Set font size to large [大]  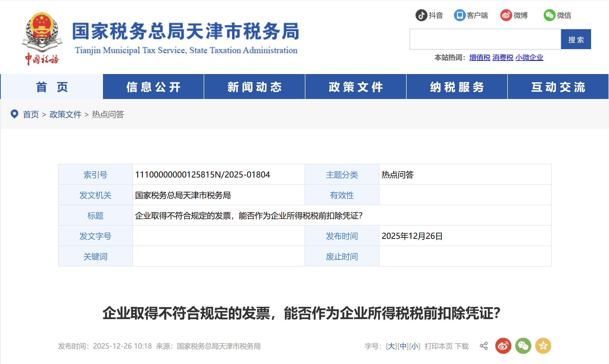(391, 346)
